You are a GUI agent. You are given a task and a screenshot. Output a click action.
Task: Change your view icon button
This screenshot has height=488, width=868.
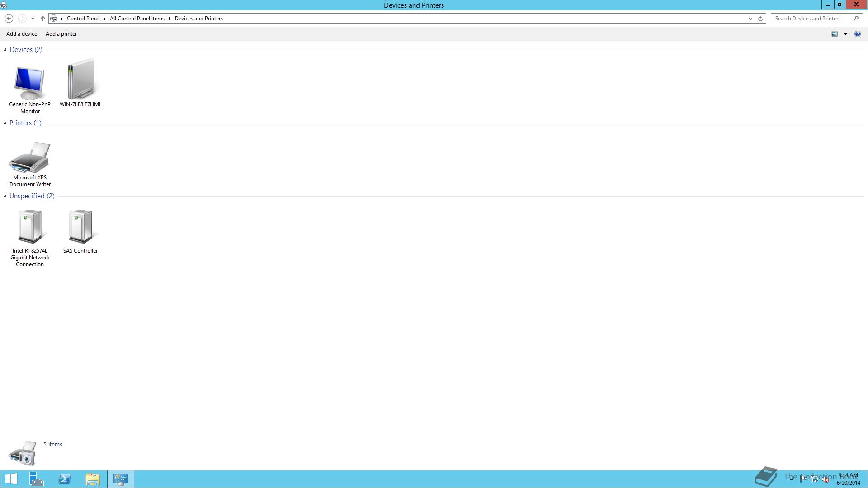point(835,34)
